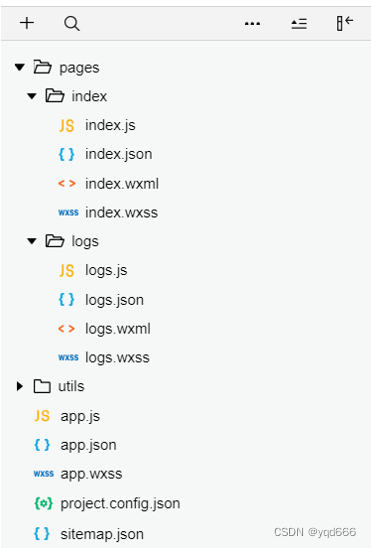Click the plus icon to add new file
371x548 pixels.
tap(27, 23)
